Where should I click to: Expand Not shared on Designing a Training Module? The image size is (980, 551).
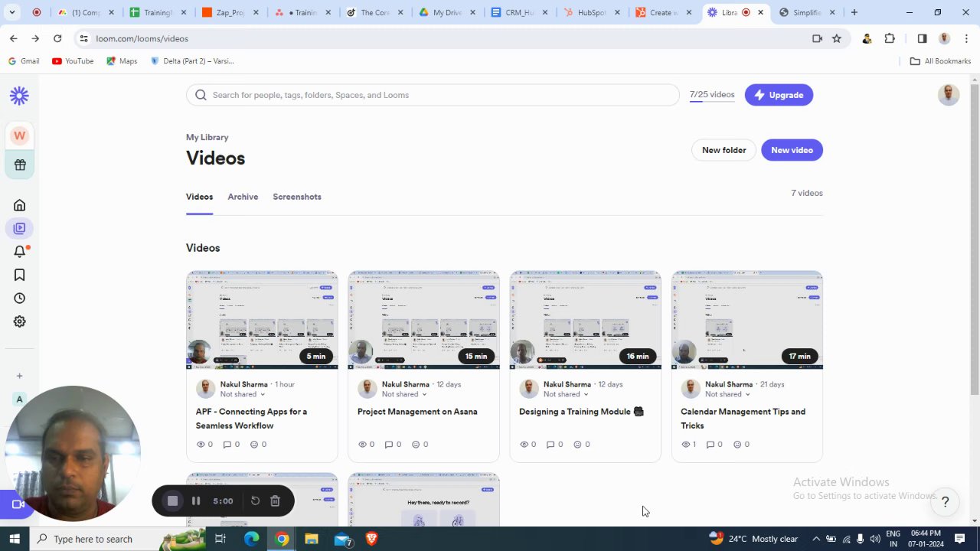tap(566, 394)
